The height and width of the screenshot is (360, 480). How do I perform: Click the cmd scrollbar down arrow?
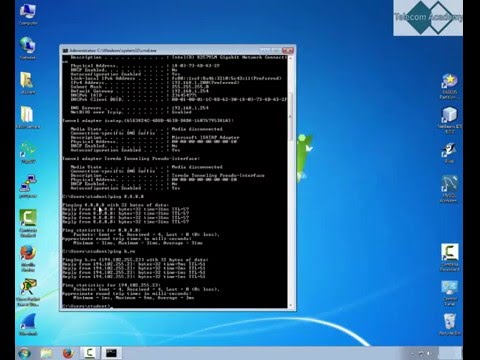pos(291,305)
